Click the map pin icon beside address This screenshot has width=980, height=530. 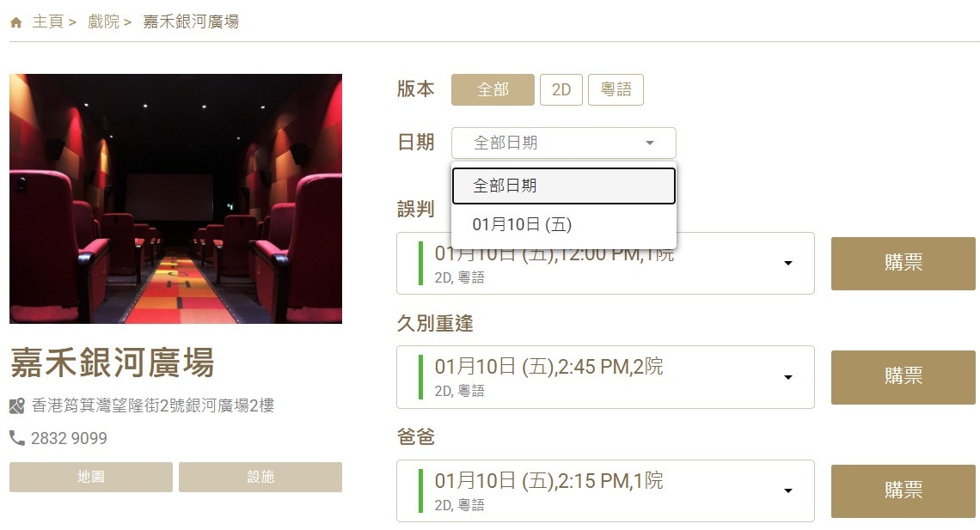[17, 405]
